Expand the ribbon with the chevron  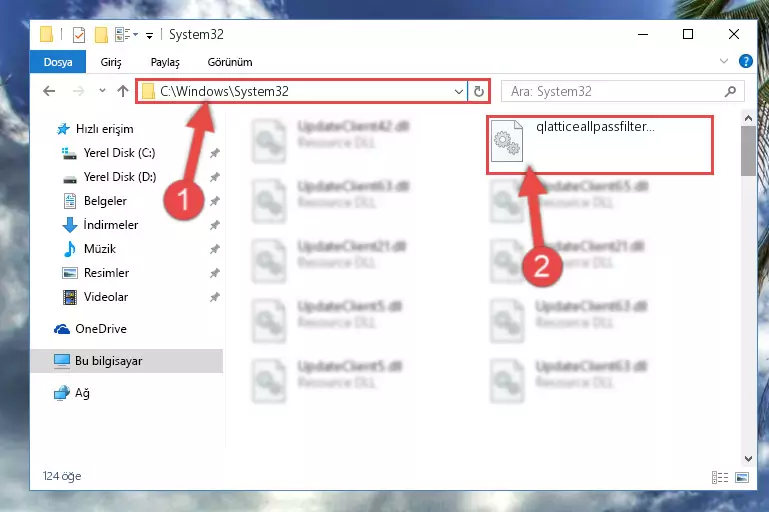[723, 61]
